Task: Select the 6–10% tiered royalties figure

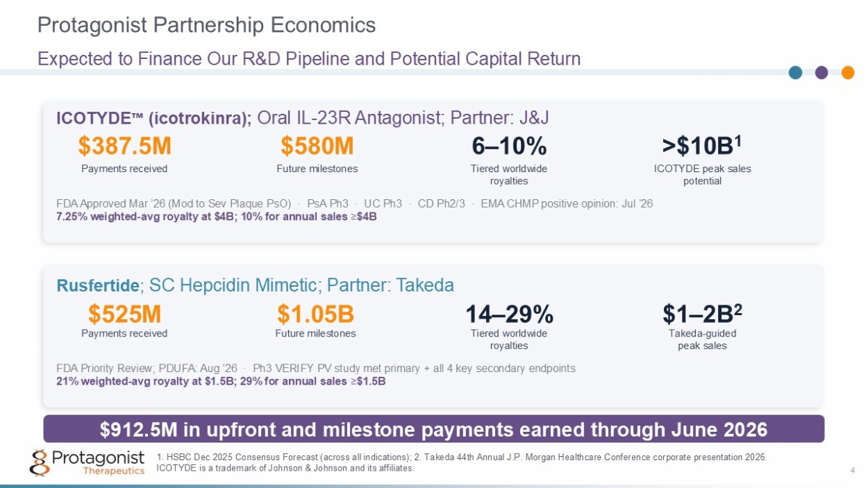Action: click(509, 146)
